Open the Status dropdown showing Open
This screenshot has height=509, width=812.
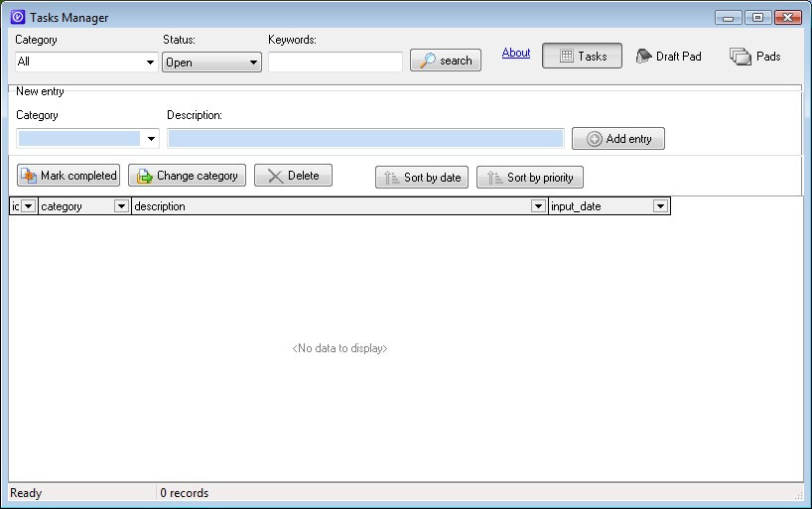(211, 63)
